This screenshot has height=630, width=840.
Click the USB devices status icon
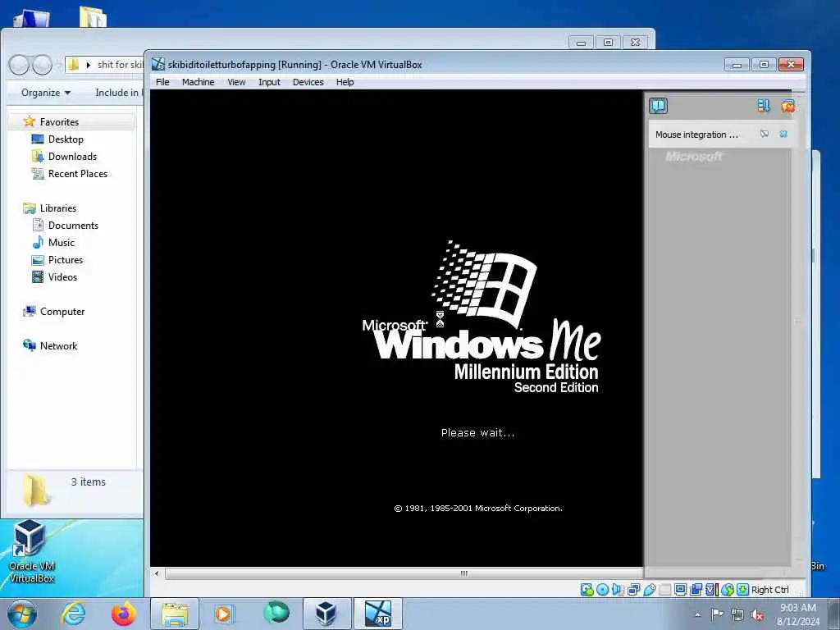point(650,590)
